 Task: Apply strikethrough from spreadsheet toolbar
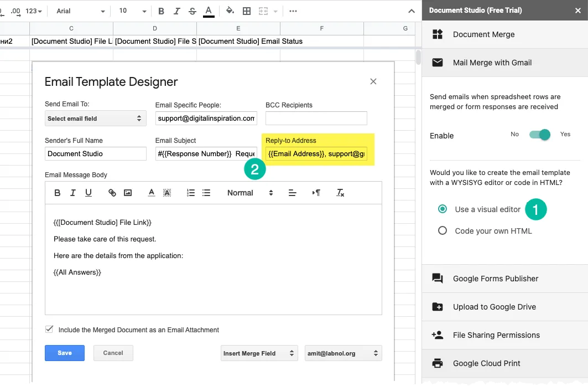(x=192, y=11)
